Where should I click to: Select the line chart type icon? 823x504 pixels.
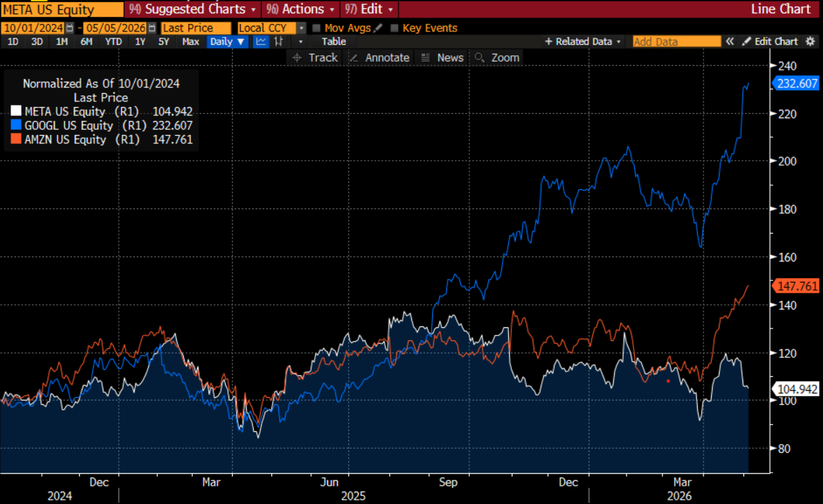(261, 41)
